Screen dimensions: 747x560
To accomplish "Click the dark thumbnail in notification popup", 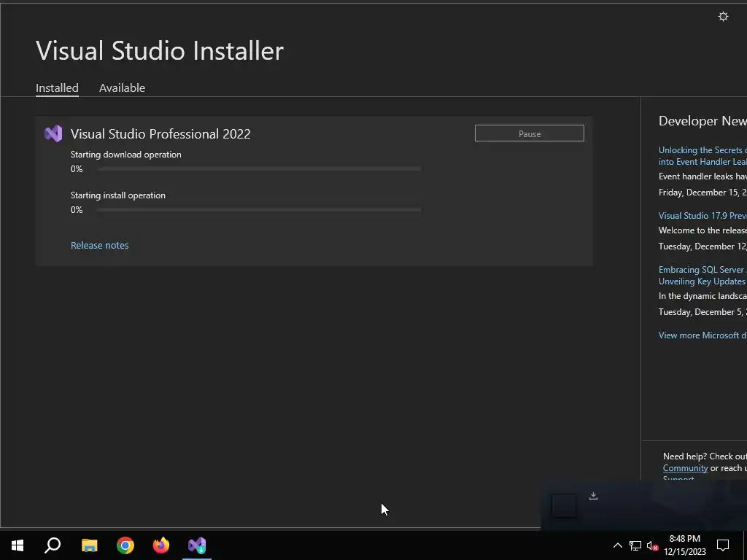I will pos(564,506).
